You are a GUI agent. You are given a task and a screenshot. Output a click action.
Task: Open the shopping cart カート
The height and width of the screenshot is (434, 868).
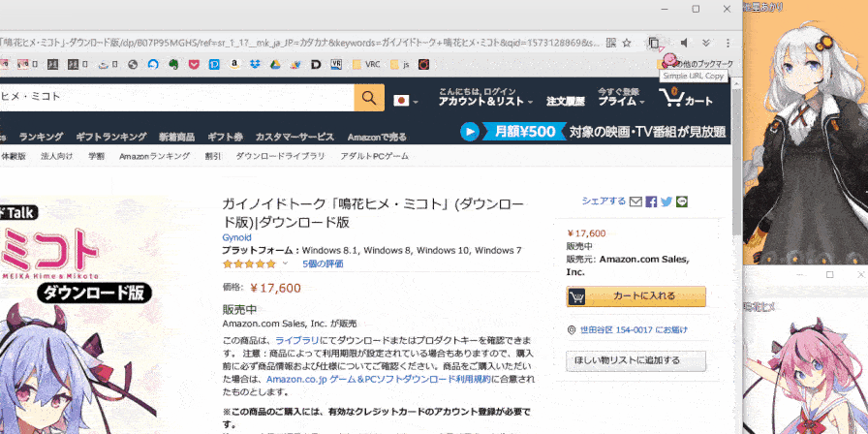click(686, 98)
